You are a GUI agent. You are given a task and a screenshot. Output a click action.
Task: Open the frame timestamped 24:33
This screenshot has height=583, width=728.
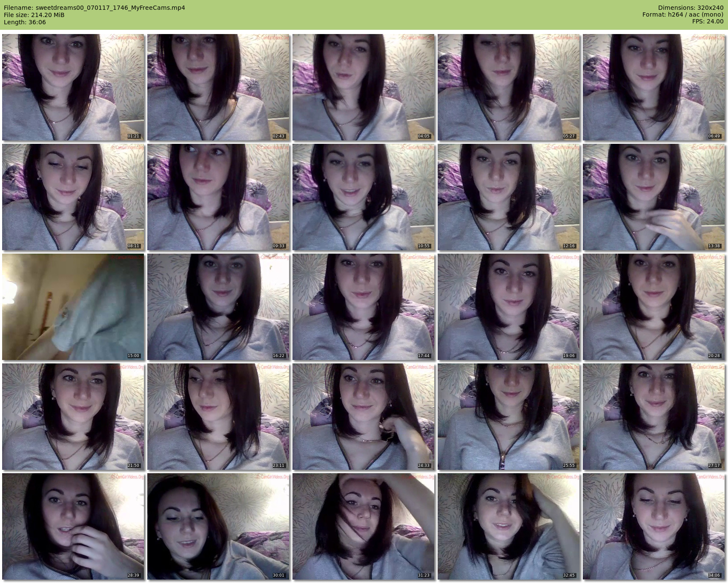tap(363, 417)
